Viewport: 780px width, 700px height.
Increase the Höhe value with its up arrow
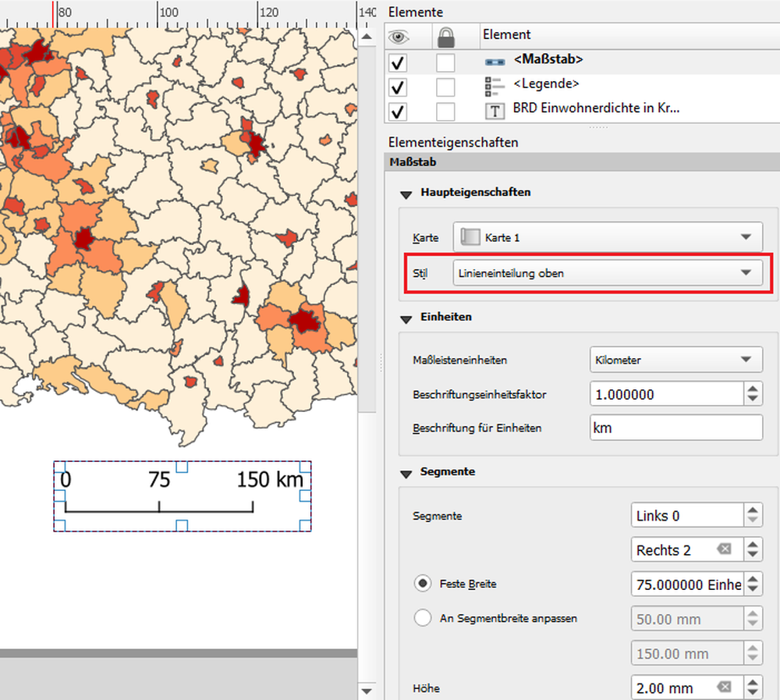[x=753, y=683]
